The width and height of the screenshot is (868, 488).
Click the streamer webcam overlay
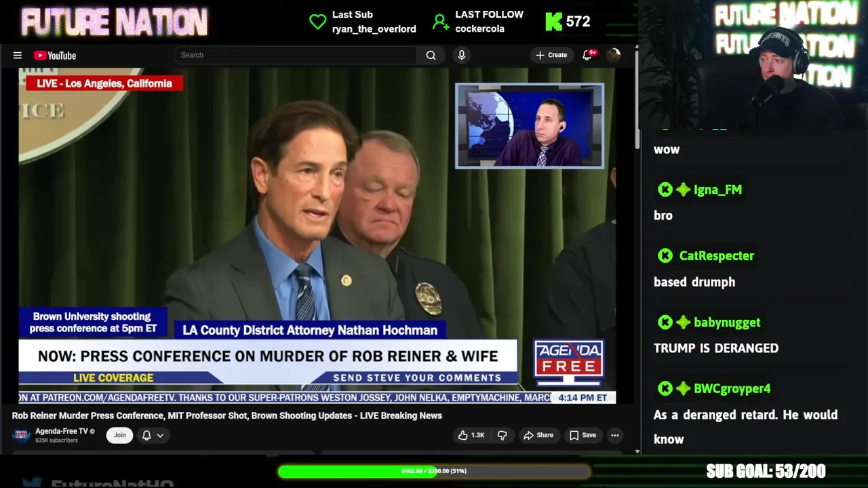[754, 64]
